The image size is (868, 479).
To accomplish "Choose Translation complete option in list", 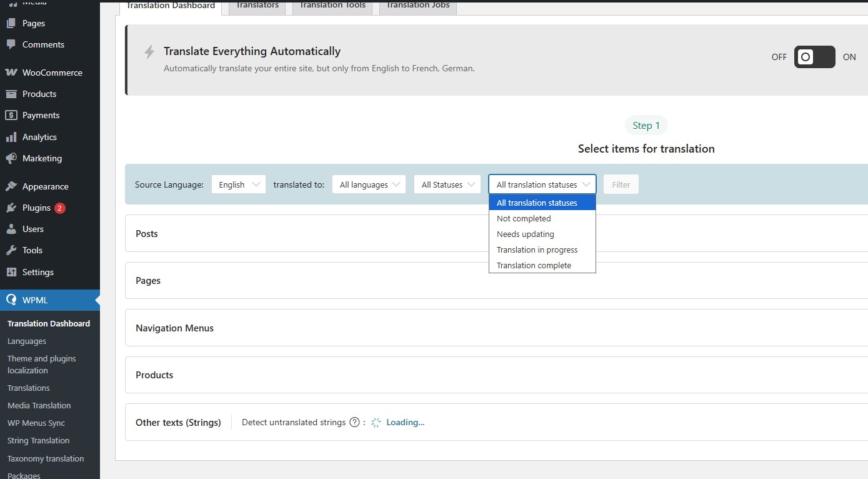I will 534,265.
